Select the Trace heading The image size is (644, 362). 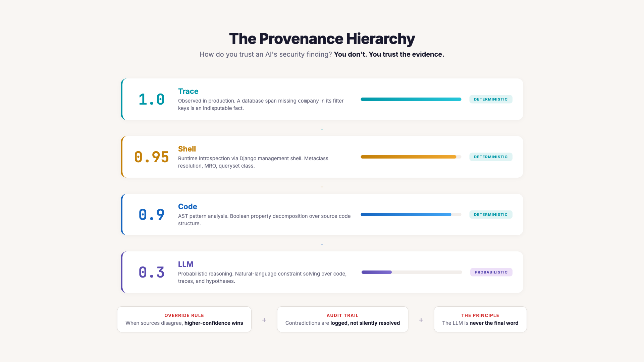pyautogui.click(x=188, y=91)
